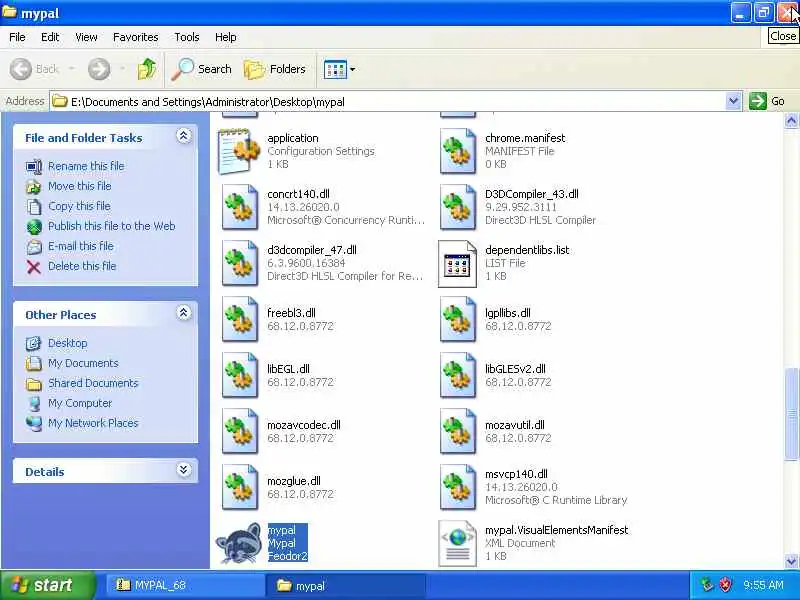This screenshot has height=600, width=800.
Task: Open the View menu
Action: 86,37
